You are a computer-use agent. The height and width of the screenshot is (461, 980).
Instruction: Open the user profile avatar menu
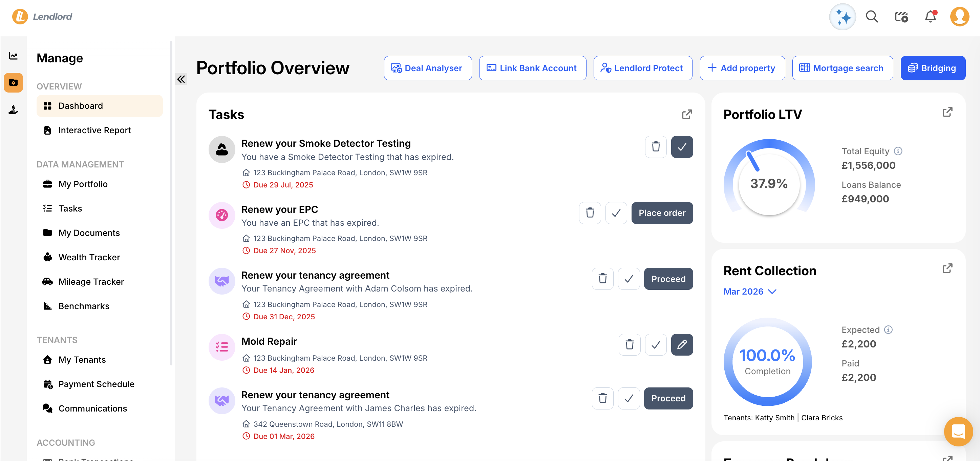point(959,17)
